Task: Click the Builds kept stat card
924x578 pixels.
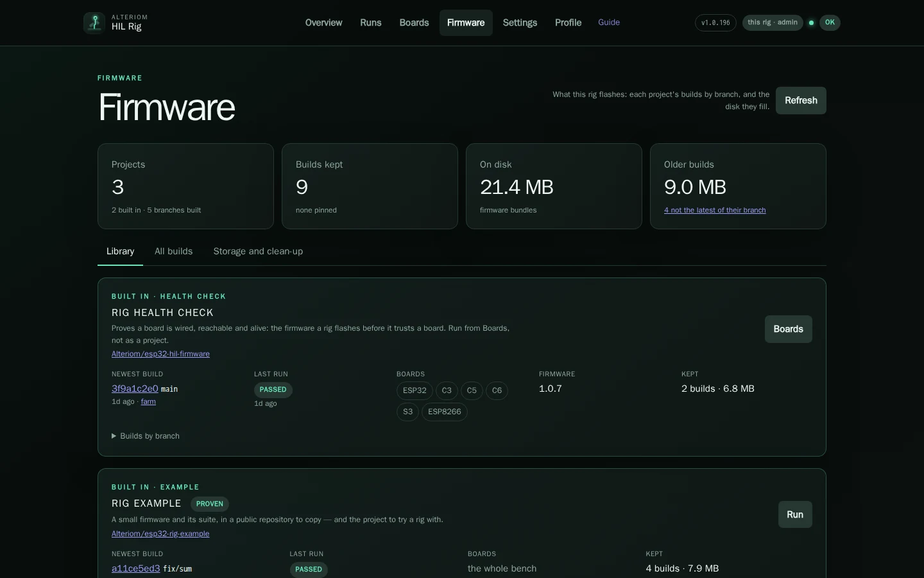Action: [x=370, y=186]
